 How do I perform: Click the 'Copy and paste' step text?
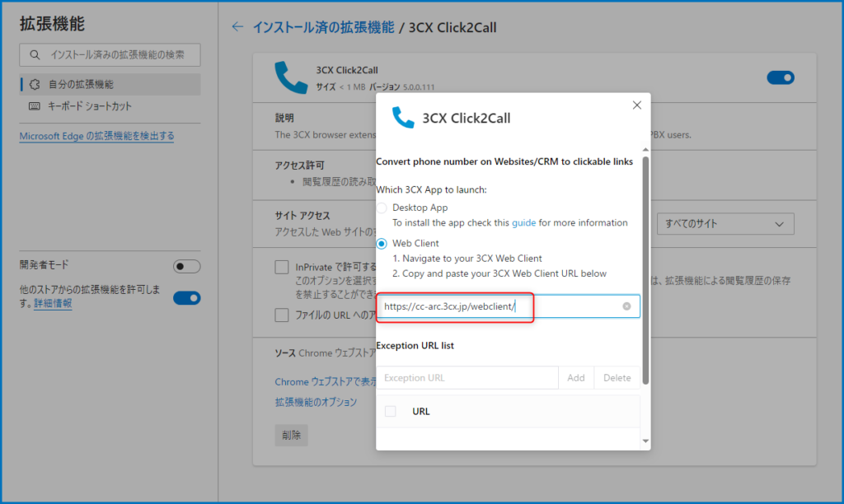pyautogui.click(x=499, y=273)
